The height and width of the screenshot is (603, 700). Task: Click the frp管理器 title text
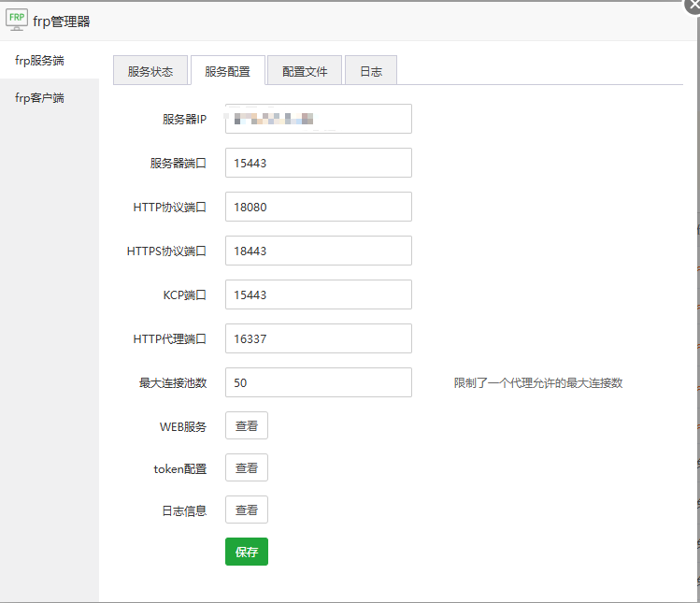[62, 22]
